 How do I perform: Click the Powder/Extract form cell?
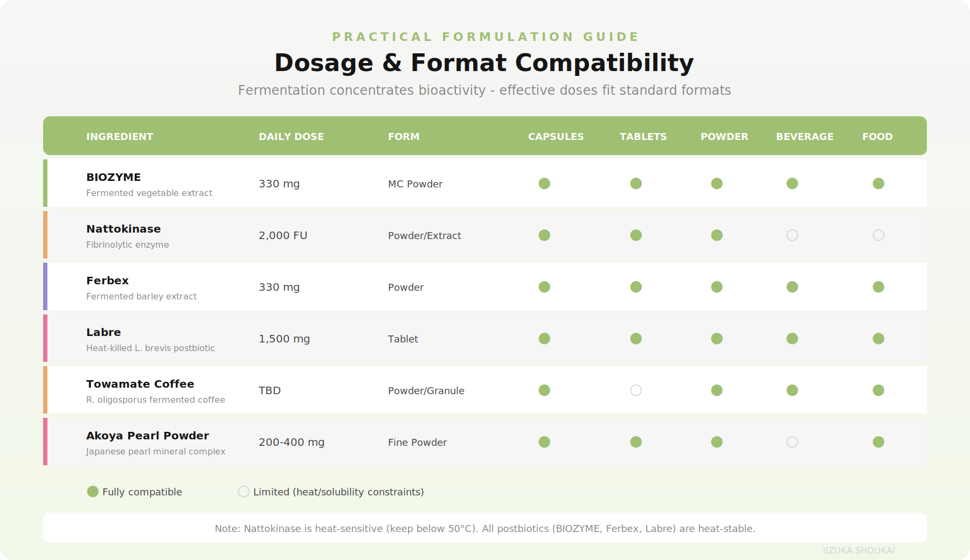(x=425, y=235)
